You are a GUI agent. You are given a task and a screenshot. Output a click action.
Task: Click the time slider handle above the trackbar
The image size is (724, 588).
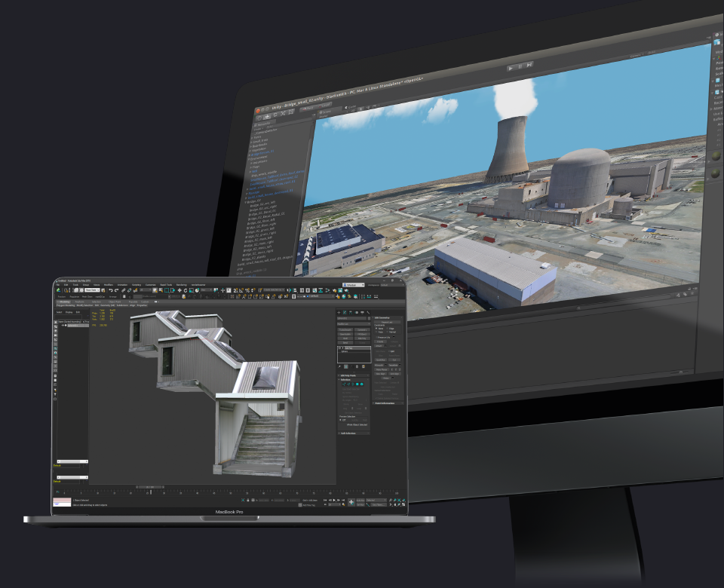tap(149, 487)
